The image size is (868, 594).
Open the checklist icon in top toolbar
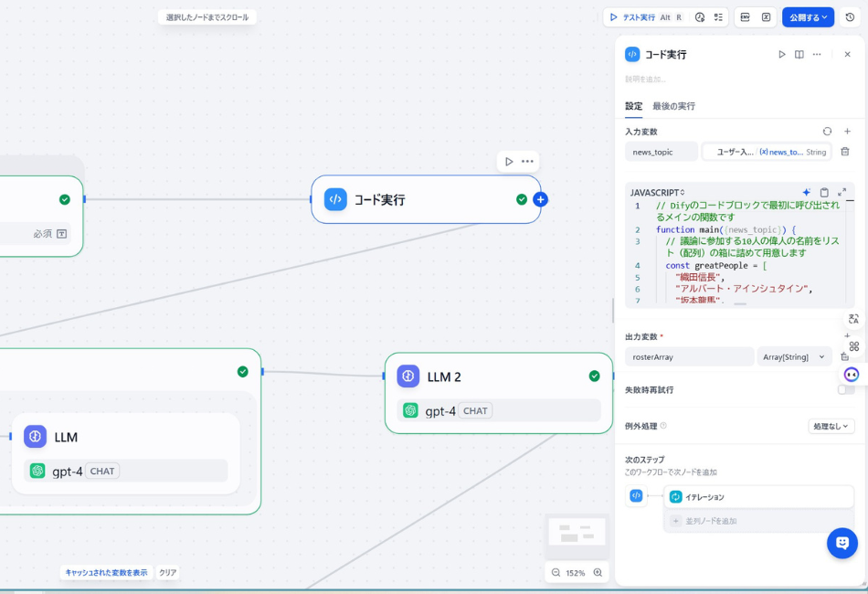click(718, 17)
